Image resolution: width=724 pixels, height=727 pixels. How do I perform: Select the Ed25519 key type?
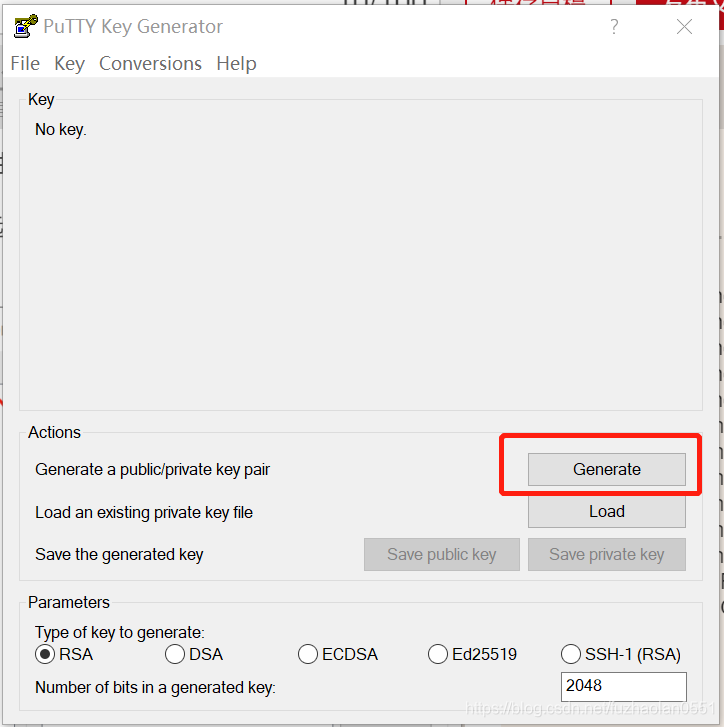(x=472, y=654)
